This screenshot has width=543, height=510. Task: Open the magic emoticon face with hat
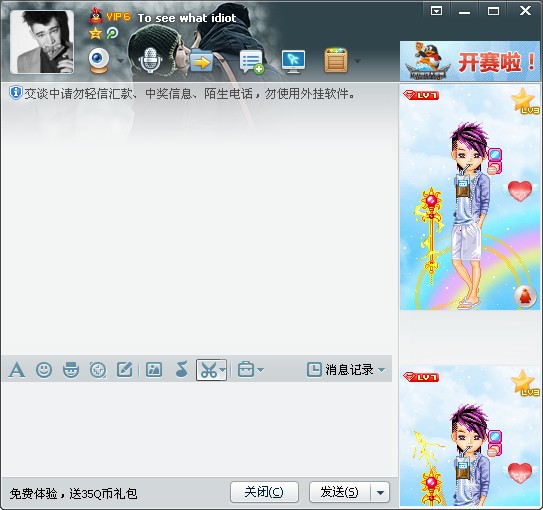[x=71, y=369]
